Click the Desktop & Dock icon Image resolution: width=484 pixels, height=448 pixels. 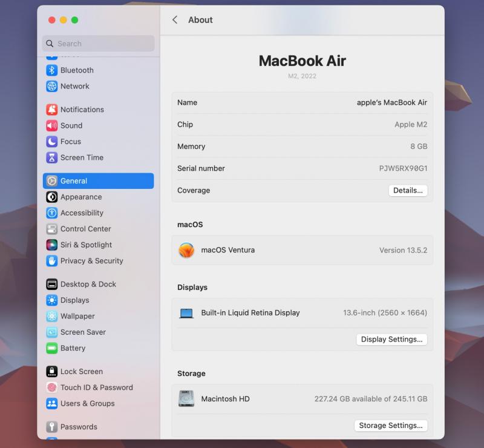point(51,285)
